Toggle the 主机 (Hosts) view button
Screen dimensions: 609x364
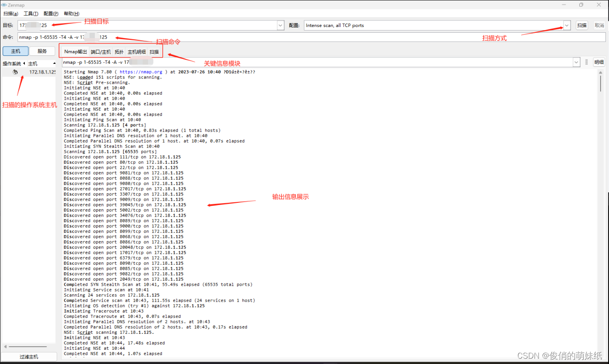point(16,51)
